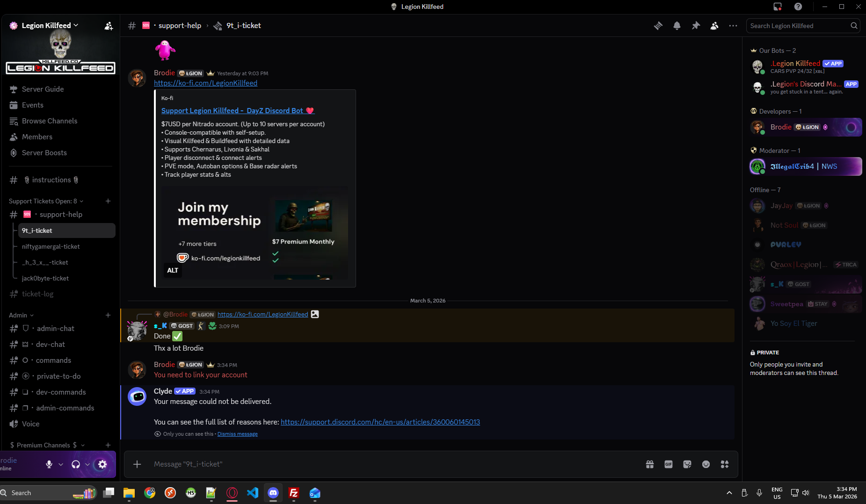Click the ALT badge on embed image
The width and height of the screenshot is (866, 504).
click(173, 270)
